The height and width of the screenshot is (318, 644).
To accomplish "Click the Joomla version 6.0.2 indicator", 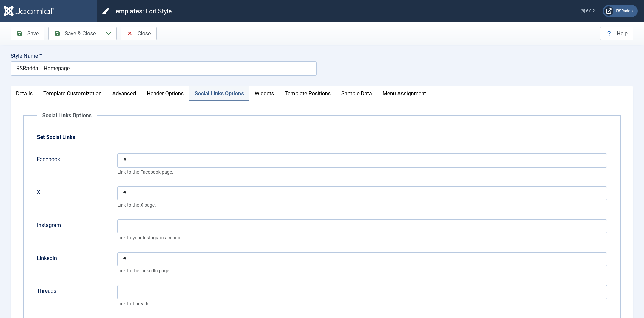I will pos(588,11).
